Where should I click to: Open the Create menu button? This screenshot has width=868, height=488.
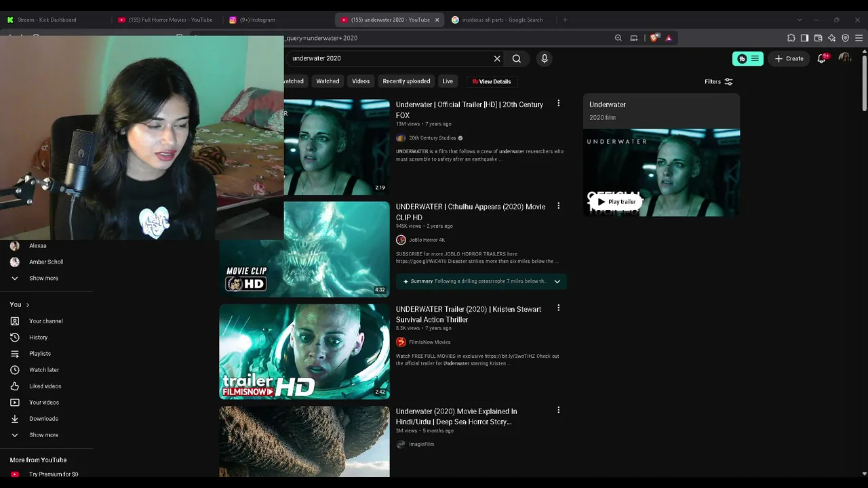[789, 58]
